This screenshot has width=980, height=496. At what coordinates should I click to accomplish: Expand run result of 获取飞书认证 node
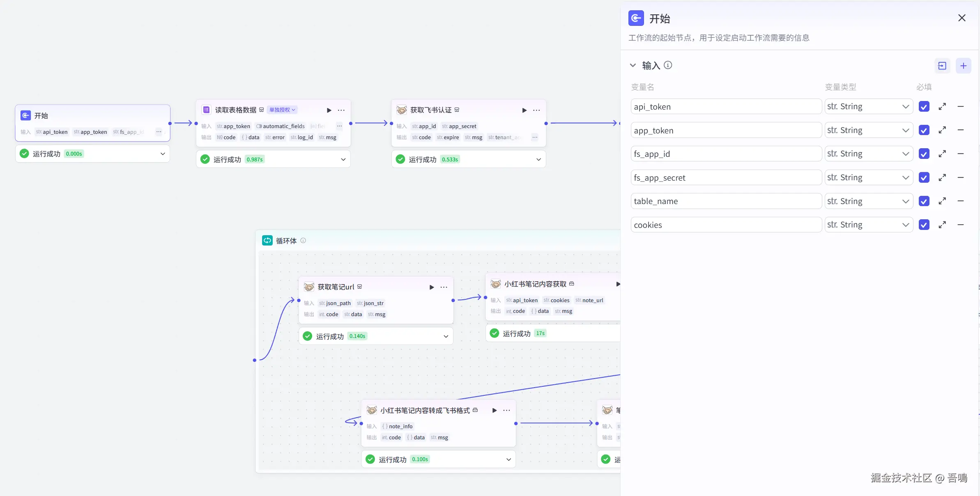[538, 159]
